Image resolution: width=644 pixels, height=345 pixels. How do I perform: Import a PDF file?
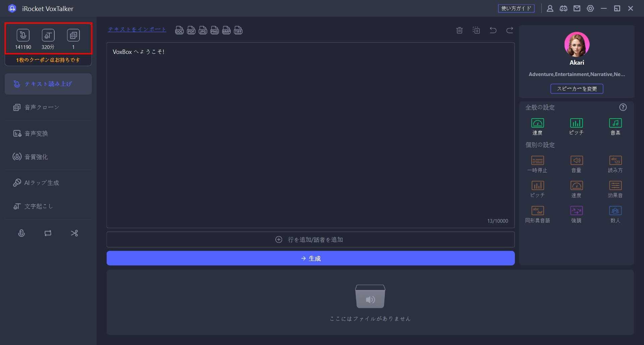pyautogui.click(x=191, y=30)
